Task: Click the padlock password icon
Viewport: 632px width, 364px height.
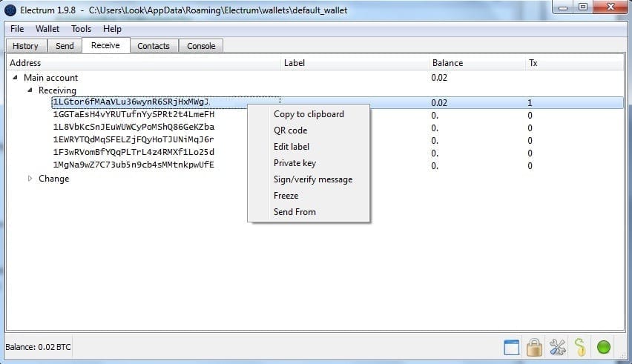Action: pyautogui.click(x=534, y=347)
